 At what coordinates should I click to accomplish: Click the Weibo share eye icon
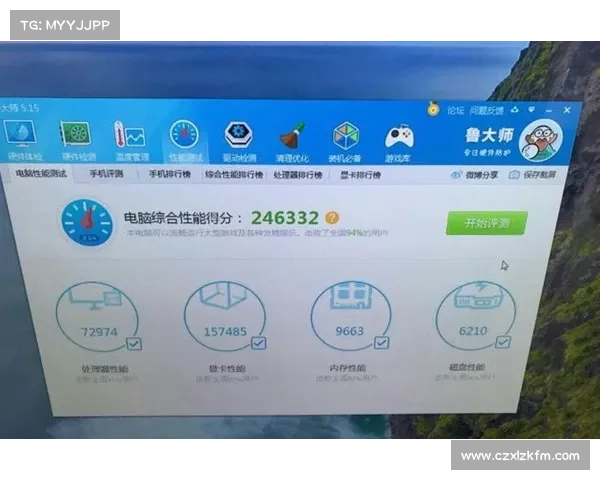click(x=456, y=175)
